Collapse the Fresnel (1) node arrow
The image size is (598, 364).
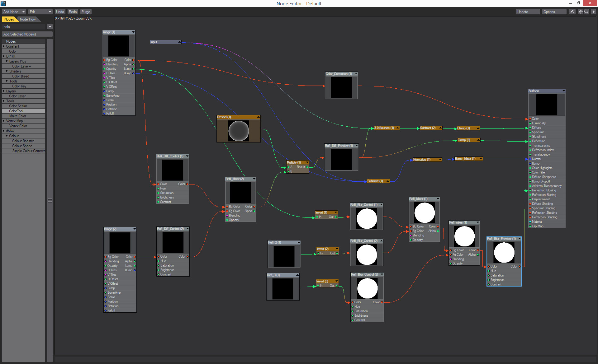click(x=258, y=117)
